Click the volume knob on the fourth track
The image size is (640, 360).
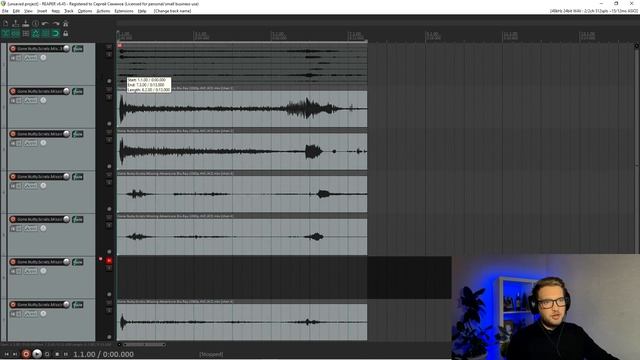(x=66, y=176)
